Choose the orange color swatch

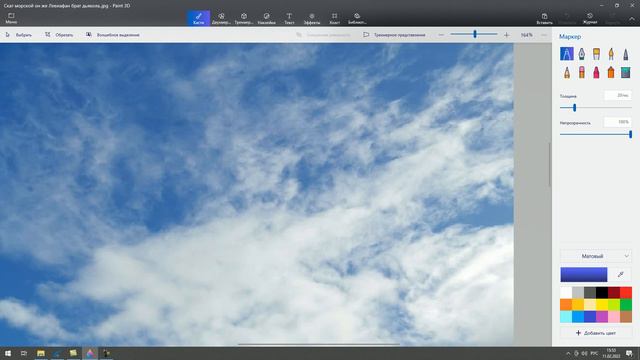(x=566, y=304)
